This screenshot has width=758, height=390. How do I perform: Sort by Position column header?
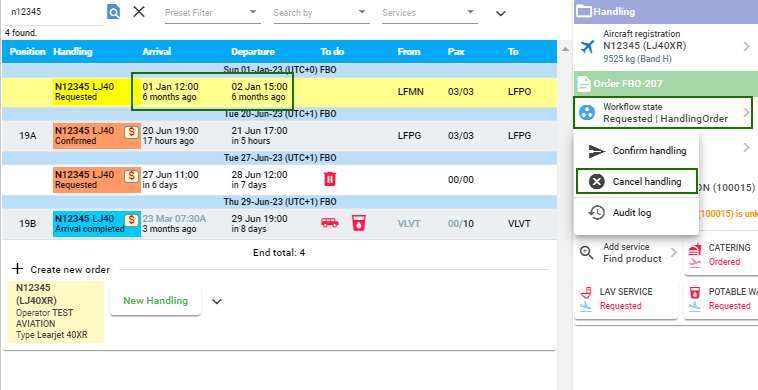[28, 52]
